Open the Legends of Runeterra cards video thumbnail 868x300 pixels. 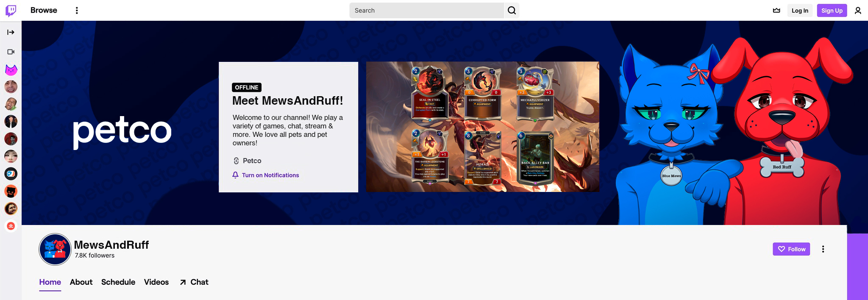(x=483, y=127)
